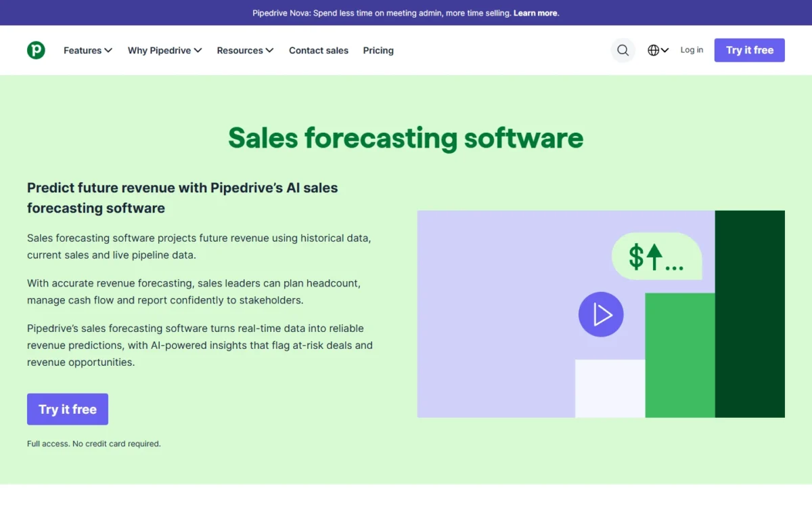This screenshot has width=812, height=508.
Task: Click the 'Predict future revenue' subheading
Action: pos(183,198)
